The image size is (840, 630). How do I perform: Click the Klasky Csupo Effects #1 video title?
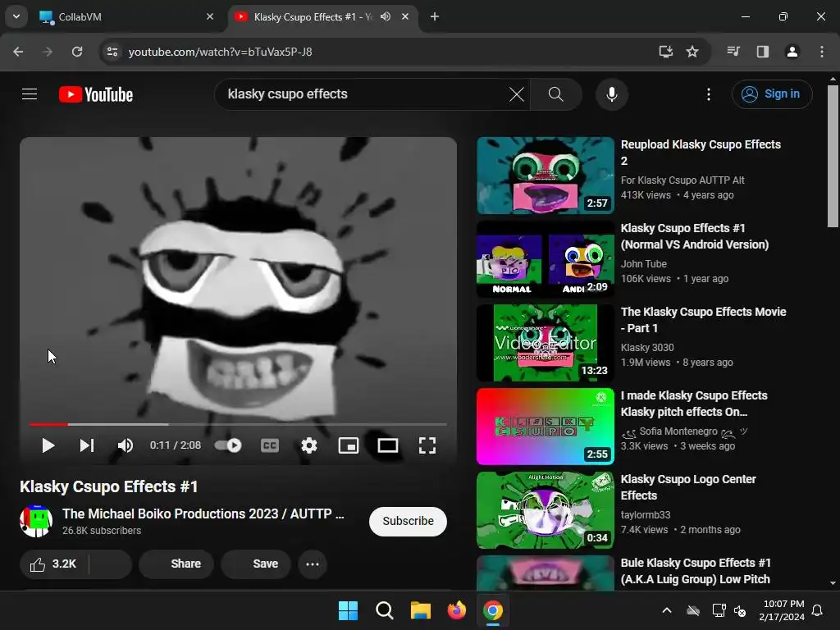tap(109, 486)
